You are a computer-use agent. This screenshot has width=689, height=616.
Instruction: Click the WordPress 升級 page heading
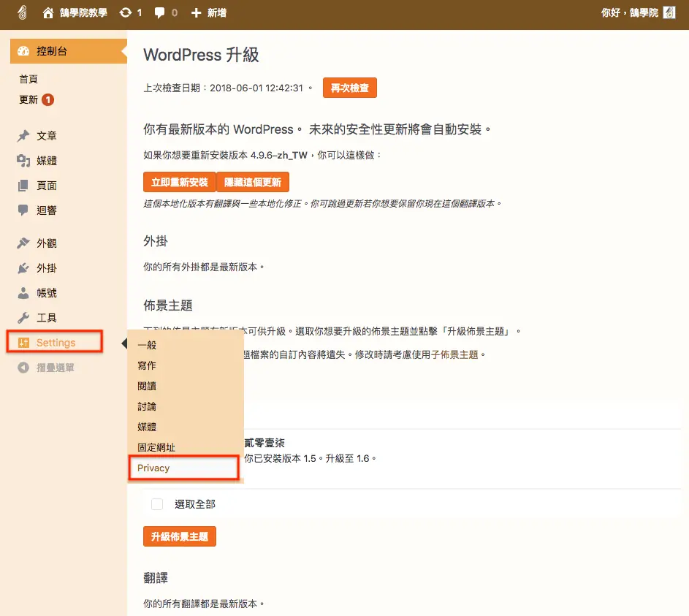click(x=201, y=55)
